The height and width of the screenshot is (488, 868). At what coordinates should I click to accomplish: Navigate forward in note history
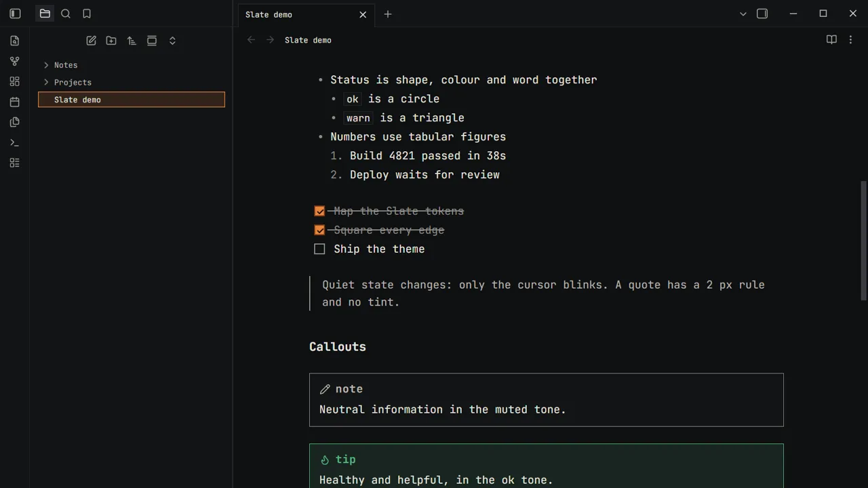point(270,40)
